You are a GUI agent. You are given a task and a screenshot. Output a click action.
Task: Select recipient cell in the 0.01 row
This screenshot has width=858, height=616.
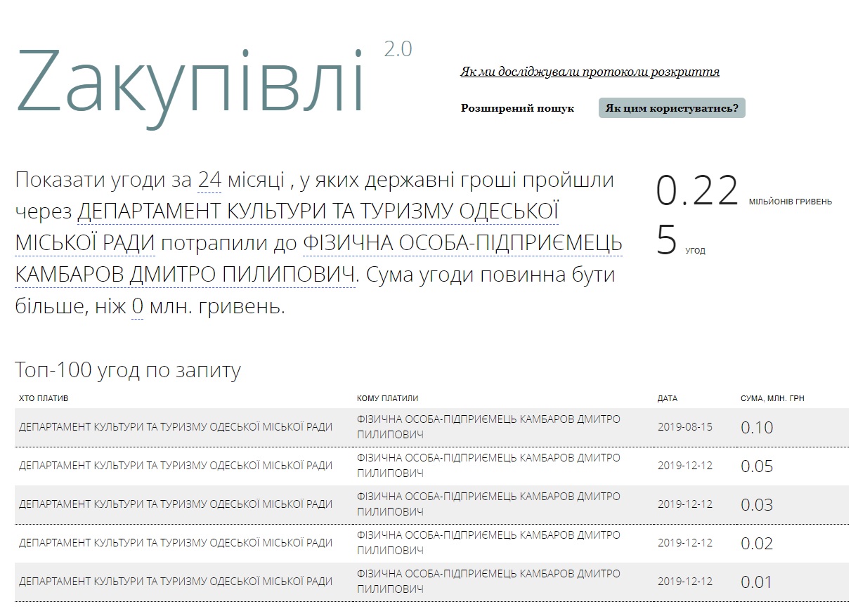click(488, 582)
